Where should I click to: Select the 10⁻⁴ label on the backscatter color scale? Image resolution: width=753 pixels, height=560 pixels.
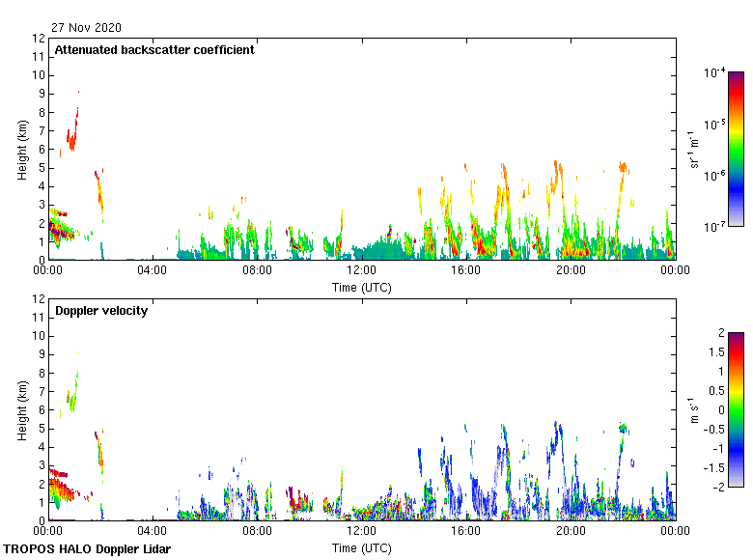tap(714, 73)
